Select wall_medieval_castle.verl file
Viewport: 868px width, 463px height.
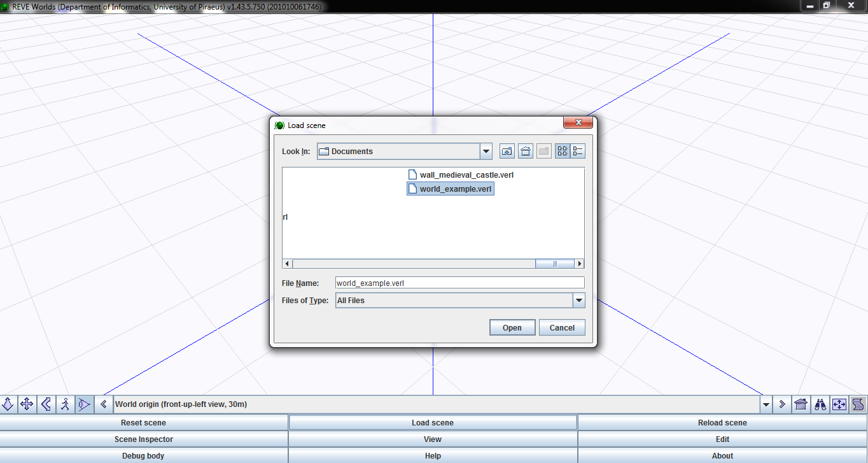tap(461, 175)
